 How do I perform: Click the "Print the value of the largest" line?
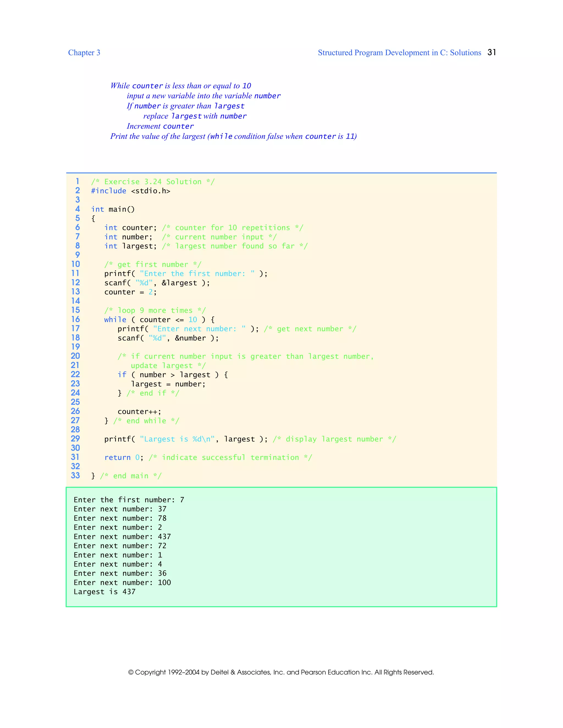click(233, 136)
